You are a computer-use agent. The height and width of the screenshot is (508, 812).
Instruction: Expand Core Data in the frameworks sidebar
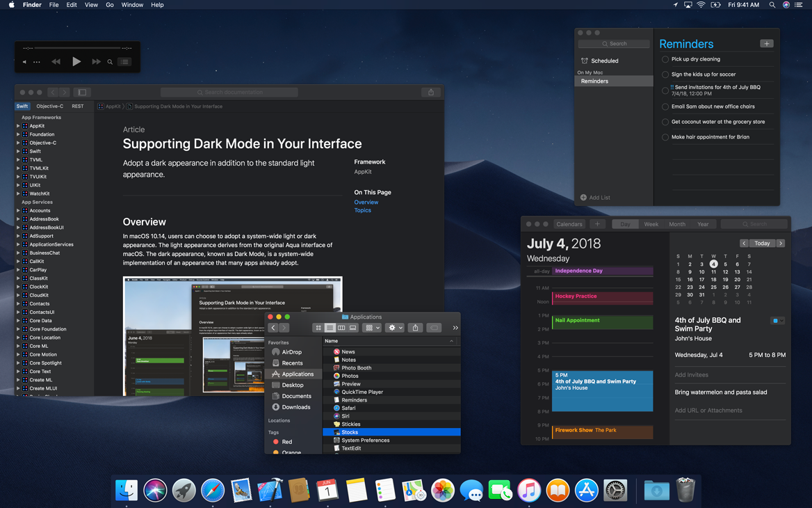click(17, 320)
